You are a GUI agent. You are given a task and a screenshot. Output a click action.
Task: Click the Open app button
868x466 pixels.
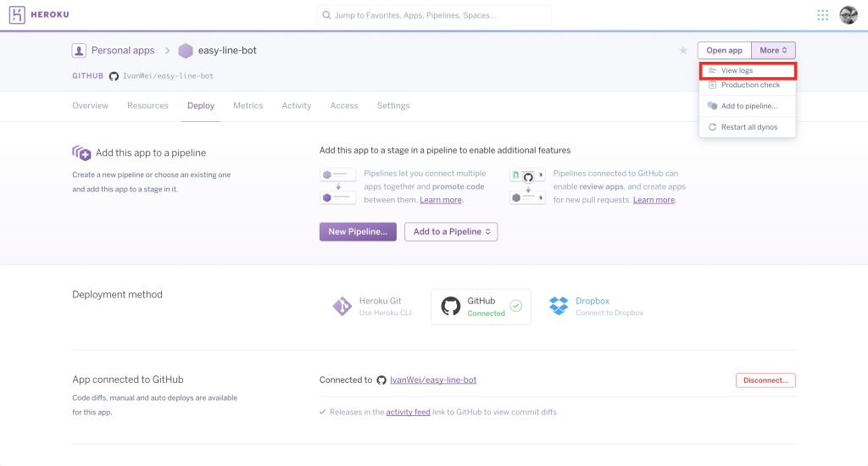[x=724, y=50]
